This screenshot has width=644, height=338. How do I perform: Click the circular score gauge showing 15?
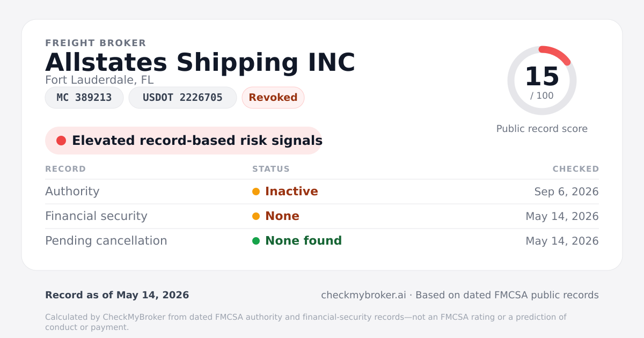542,80
